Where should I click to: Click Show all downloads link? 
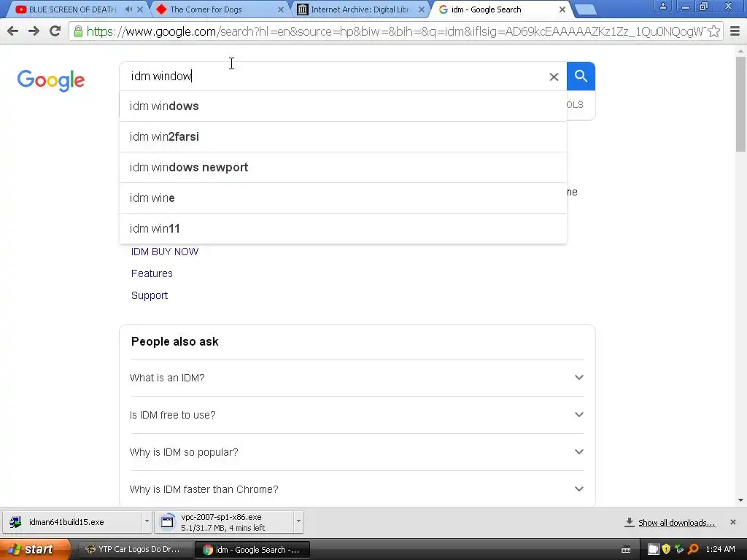pyautogui.click(x=676, y=523)
